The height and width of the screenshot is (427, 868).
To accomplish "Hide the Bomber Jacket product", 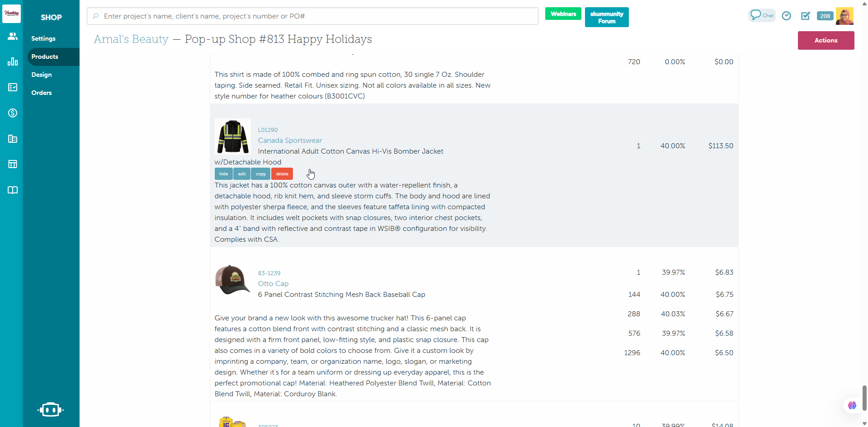I will click(223, 174).
